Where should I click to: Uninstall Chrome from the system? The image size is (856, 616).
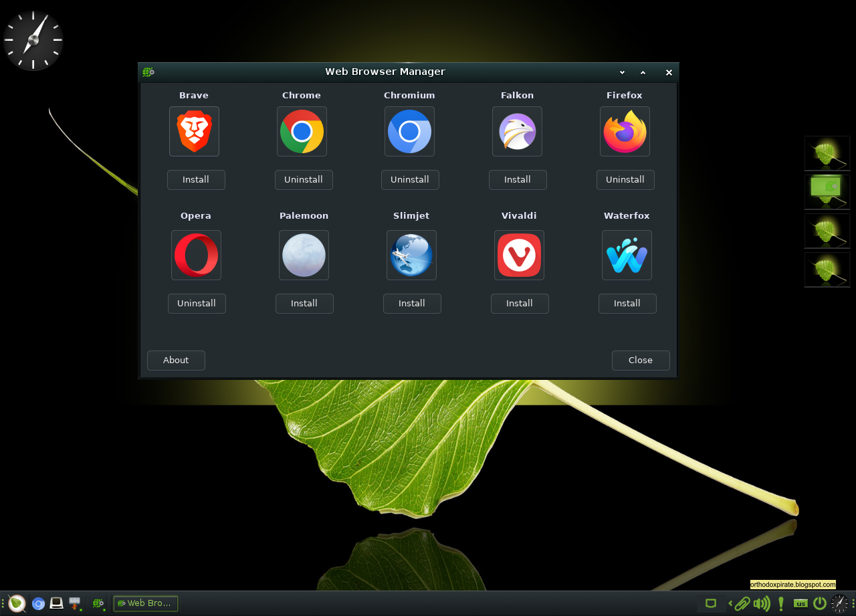point(304,179)
